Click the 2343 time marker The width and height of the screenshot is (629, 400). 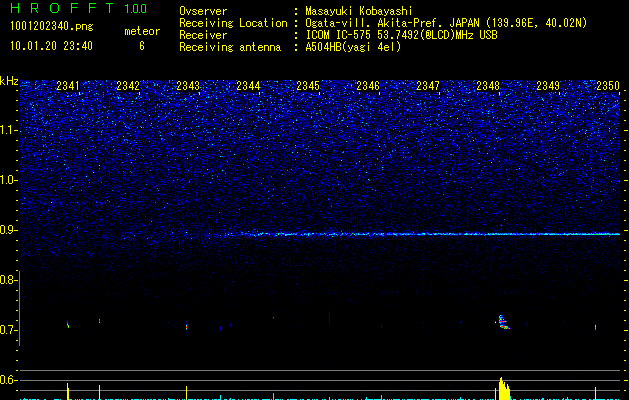(188, 86)
